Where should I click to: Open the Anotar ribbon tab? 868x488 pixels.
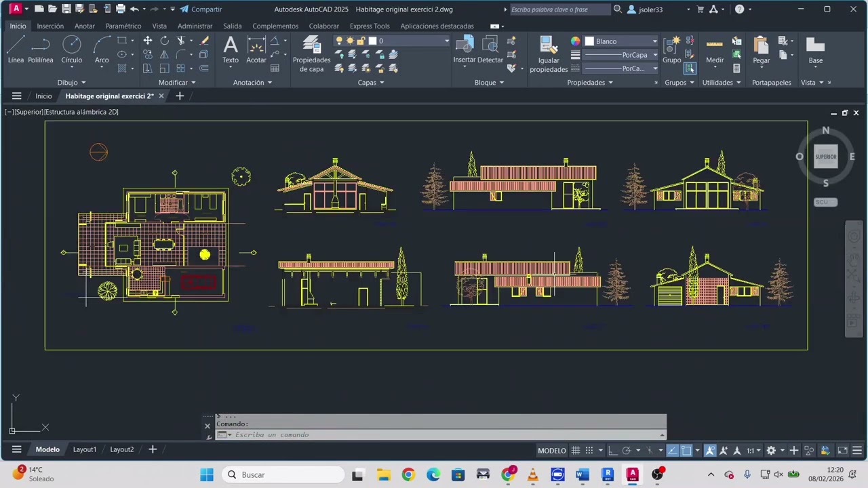[85, 26]
